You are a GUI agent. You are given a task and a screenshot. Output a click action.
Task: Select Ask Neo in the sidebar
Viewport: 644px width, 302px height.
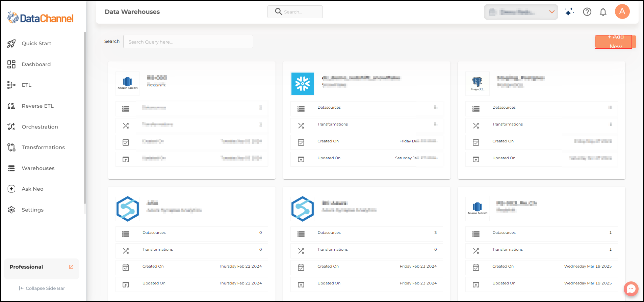[32, 189]
